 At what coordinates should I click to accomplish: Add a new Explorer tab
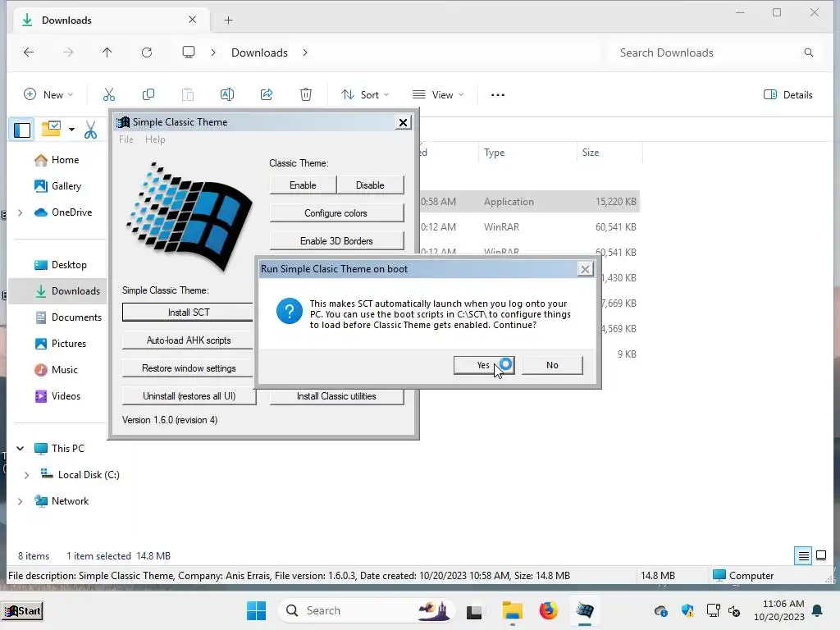coord(229,21)
